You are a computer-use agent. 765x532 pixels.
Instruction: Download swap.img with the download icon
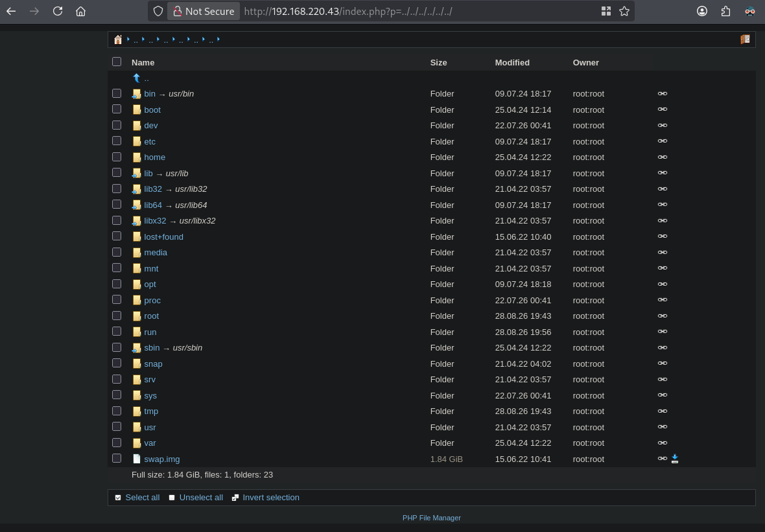[675, 458]
